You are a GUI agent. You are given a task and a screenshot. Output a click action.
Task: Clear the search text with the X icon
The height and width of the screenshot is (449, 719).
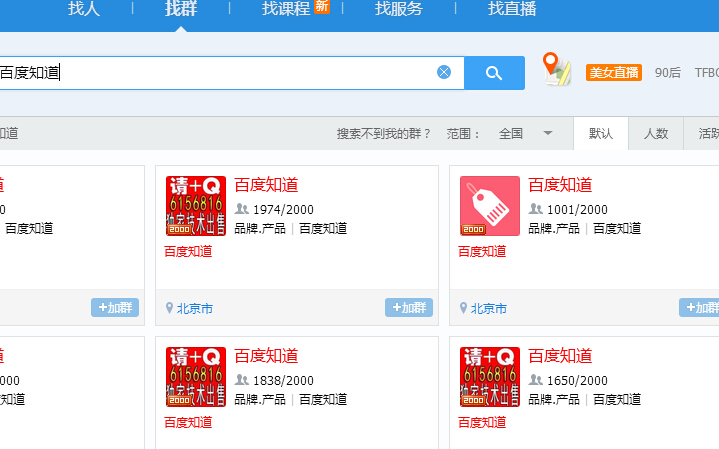(x=444, y=72)
